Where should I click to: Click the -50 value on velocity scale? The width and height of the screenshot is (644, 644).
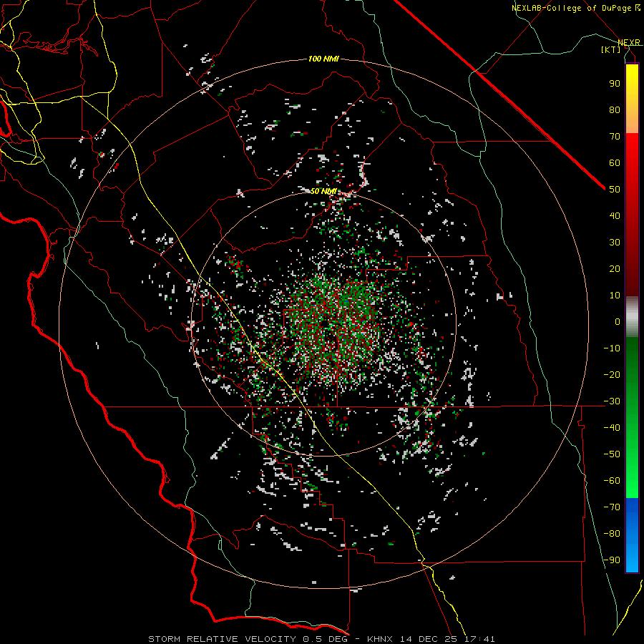(x=612, y=454)
